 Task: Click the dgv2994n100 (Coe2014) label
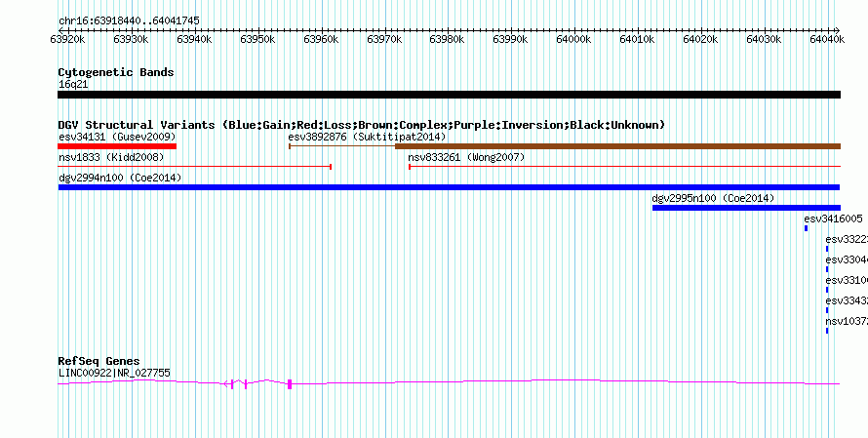point(120,179)
